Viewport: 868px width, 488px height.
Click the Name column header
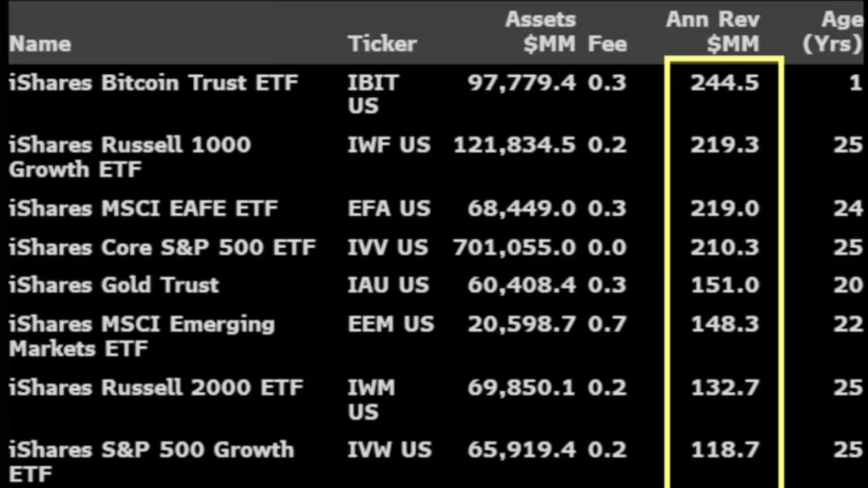tap(40, 44)
